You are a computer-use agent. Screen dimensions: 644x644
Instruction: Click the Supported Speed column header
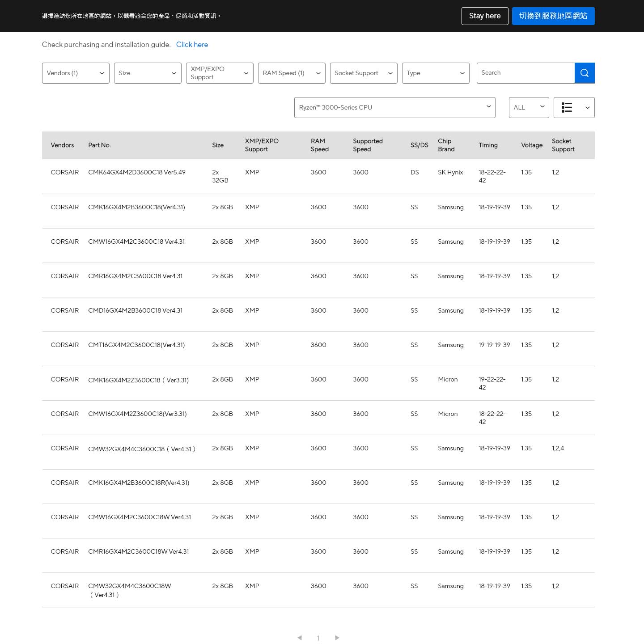click(368, 145)
